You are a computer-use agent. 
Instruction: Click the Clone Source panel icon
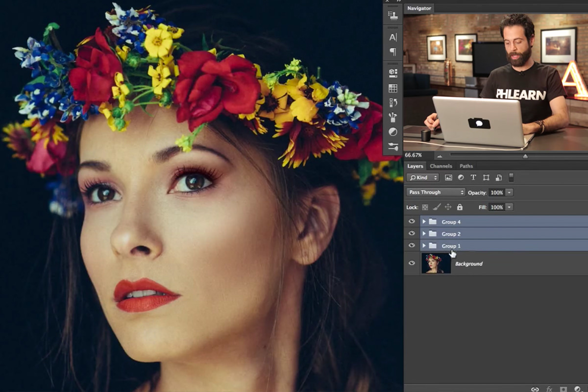point(392,15)
